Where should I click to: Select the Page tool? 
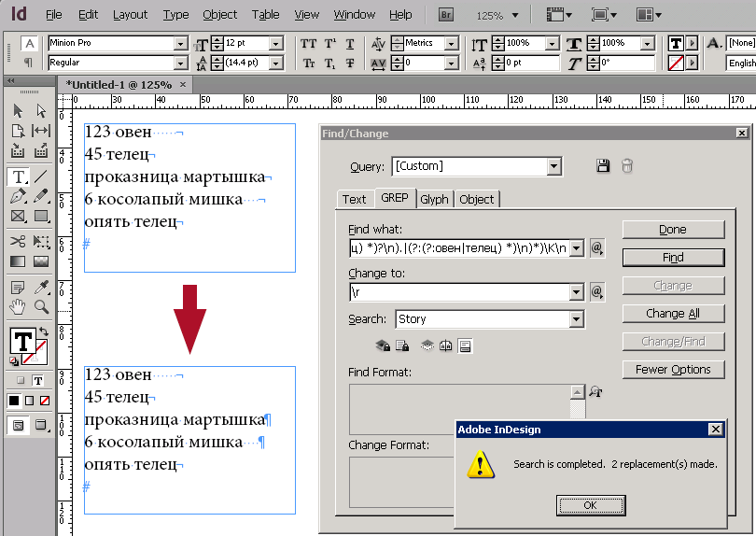18,131
